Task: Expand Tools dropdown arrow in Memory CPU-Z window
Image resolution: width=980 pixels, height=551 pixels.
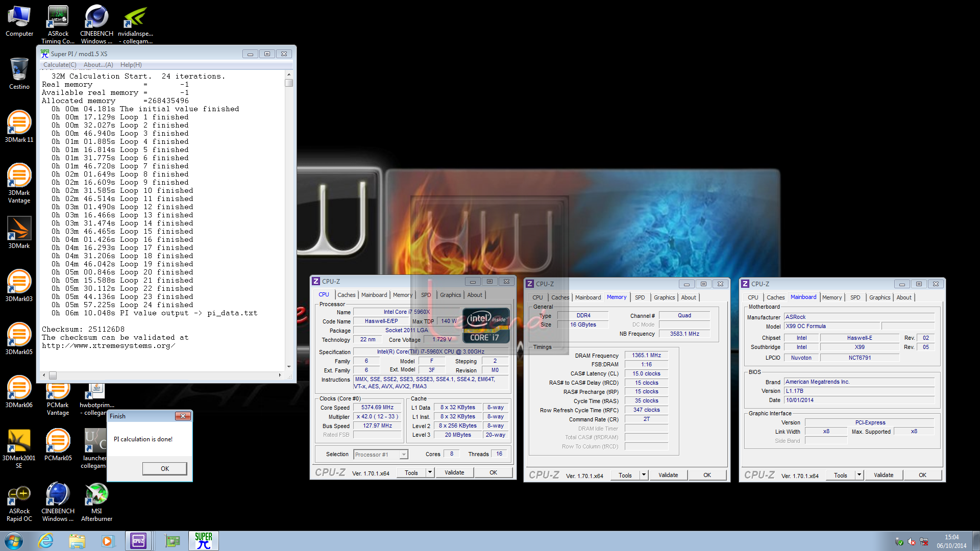Action: click(644, 475)
